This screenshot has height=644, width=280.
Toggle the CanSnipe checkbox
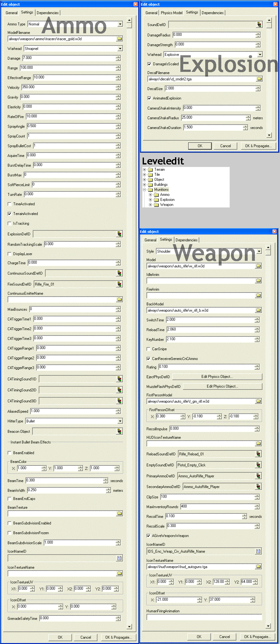coord(148,349)
